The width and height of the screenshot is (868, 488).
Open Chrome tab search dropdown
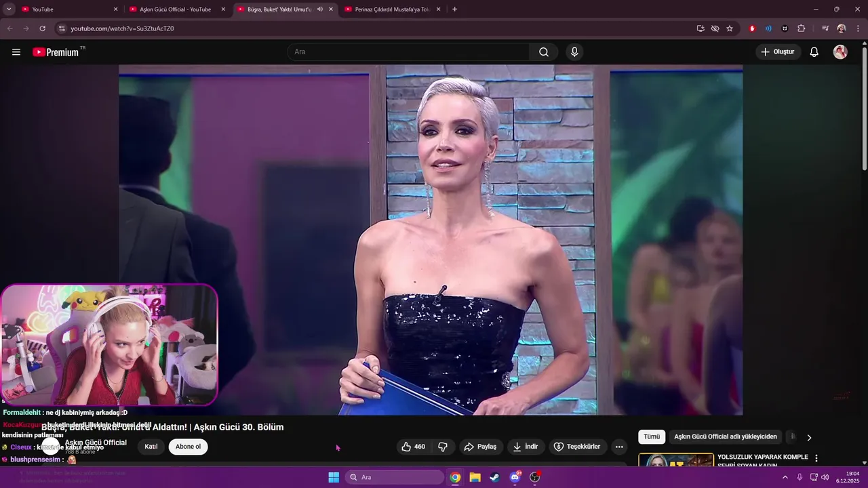[9, 9]
